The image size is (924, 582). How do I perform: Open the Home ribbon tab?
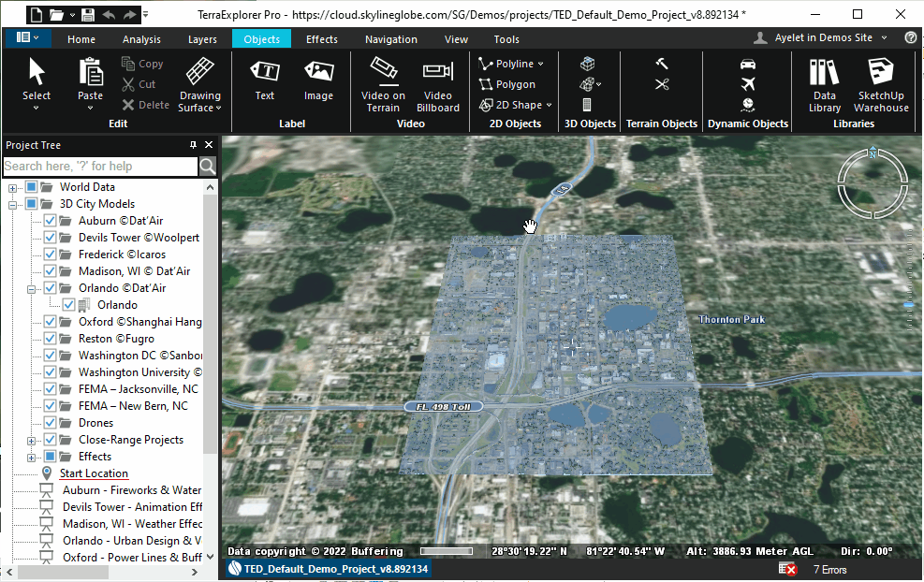81,39
